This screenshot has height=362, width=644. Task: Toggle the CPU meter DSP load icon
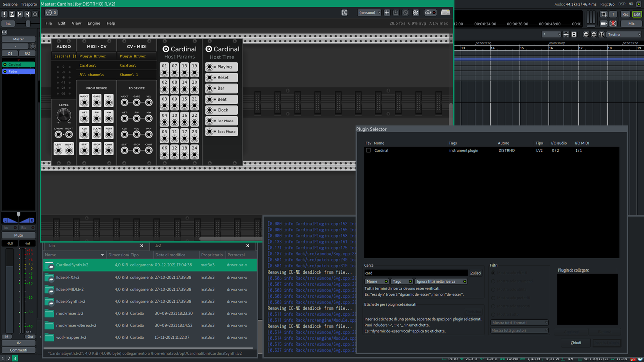click(430, 12)
